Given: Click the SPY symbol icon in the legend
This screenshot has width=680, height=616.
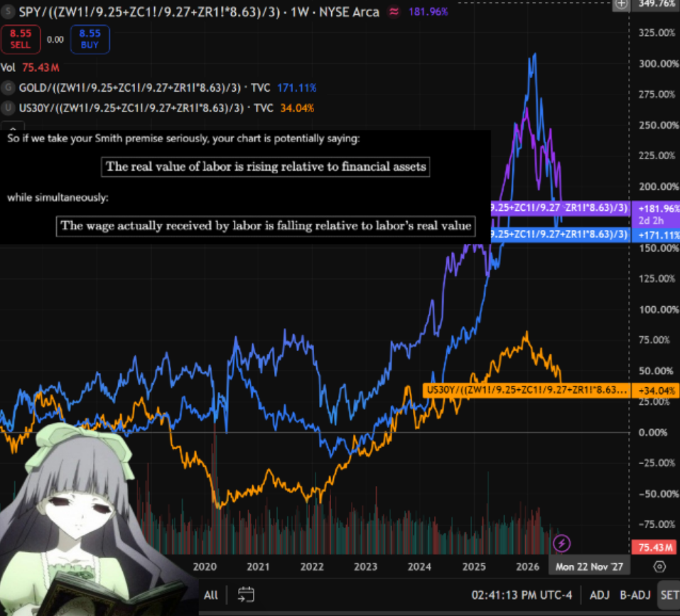Looking at the screenshot, I should [x=7, y=11].
